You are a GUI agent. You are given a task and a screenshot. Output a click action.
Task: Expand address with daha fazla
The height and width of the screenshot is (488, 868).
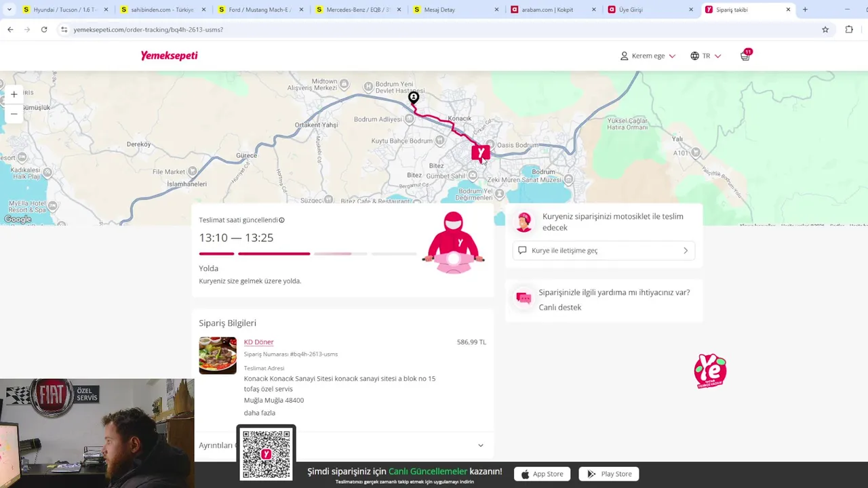(260, 413)
